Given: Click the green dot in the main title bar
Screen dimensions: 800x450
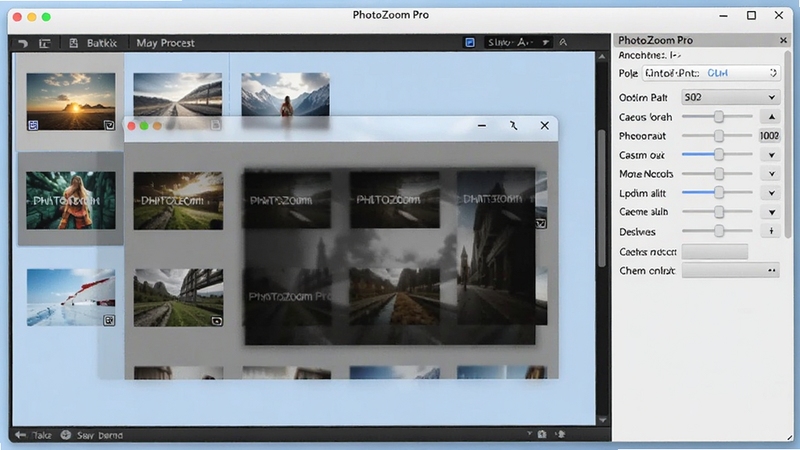Looking at the screenshot, I should click(x=46, y=17).
